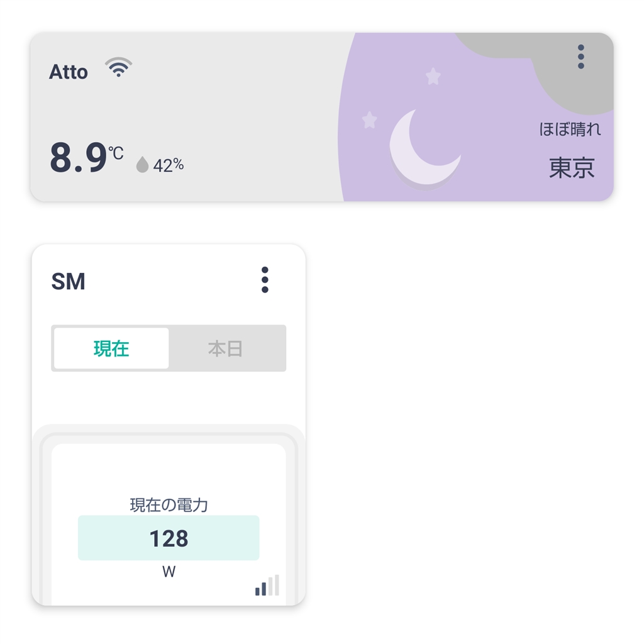Image resolution: width=644 pixels, height=644 pixels.
Task: Click the ほぼ晴れ weather status text
Action: click(x=570, y=130)
